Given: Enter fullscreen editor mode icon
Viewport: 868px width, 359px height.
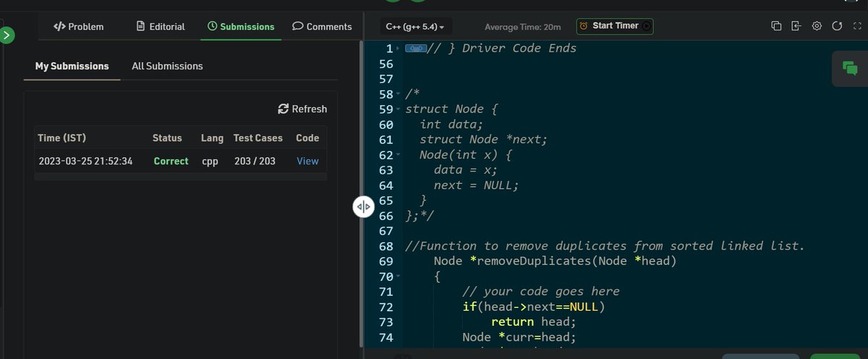Looking at the screenshot, I should coord(857,26).
